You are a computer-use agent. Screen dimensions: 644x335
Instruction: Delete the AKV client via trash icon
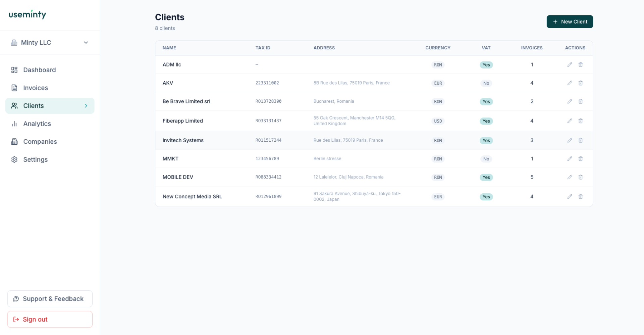[580, 83]
